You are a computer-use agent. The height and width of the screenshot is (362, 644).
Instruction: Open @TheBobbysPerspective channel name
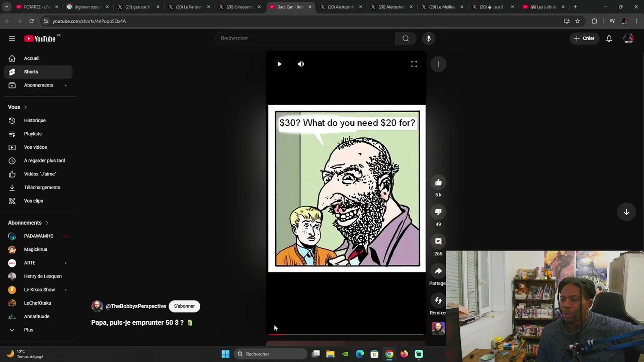click(x=136, y=306)
